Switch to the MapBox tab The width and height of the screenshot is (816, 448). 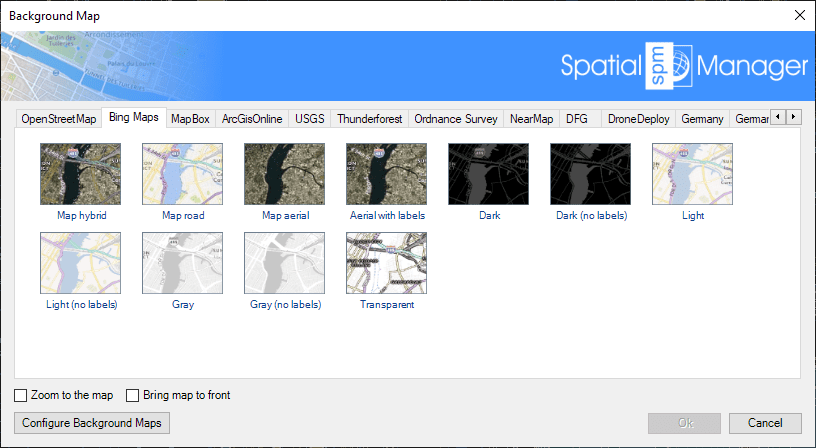(190, 119)
